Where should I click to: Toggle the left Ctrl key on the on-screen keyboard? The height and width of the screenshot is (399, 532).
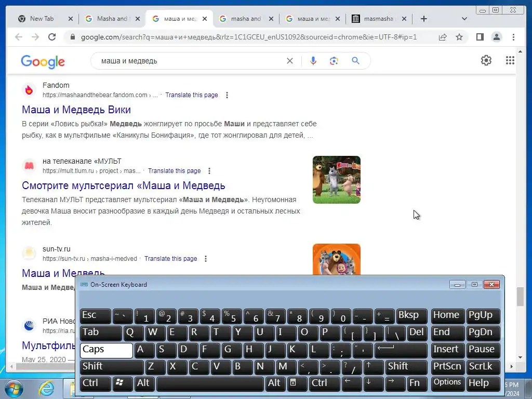[96, 384]
